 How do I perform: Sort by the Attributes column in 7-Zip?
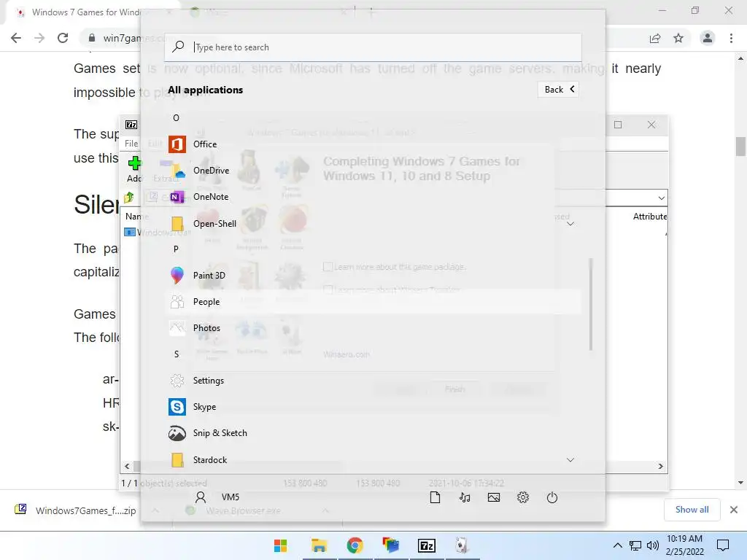650,216
